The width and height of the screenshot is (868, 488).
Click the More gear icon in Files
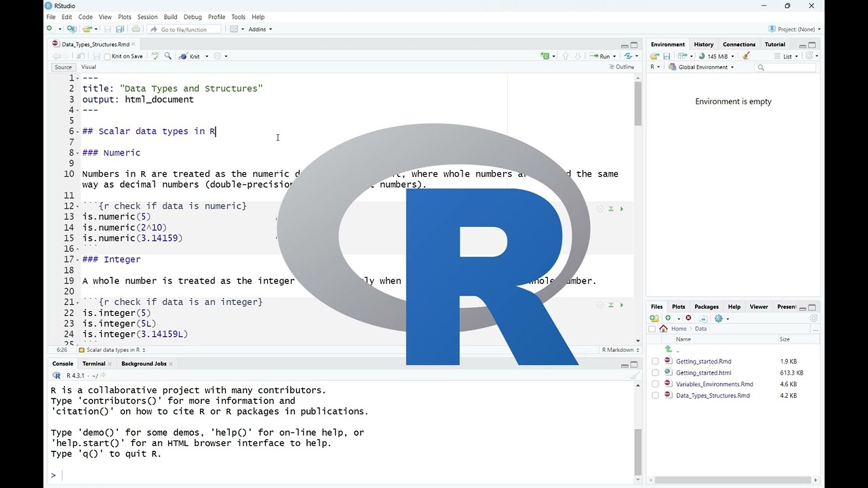719,318
